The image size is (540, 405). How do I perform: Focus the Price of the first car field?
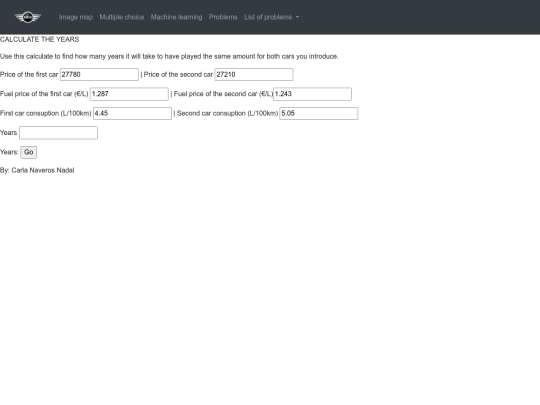(x=99, y=74)
